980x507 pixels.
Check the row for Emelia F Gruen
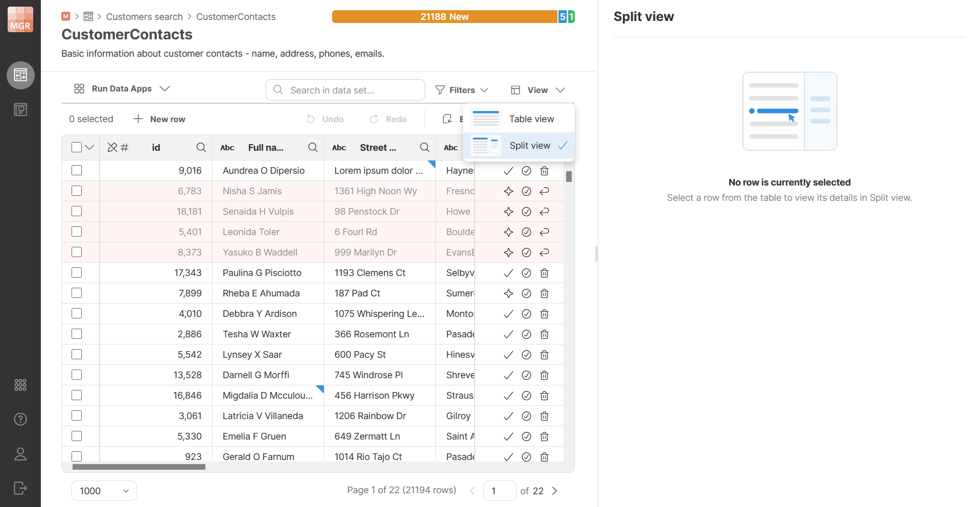tap(77, 436)
